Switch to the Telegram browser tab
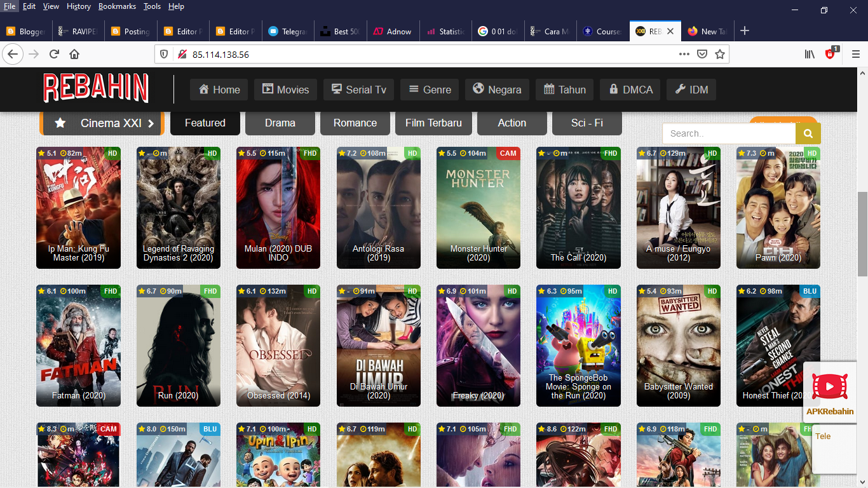This screenshot has width=868, height=488. (x=288, y=31)
